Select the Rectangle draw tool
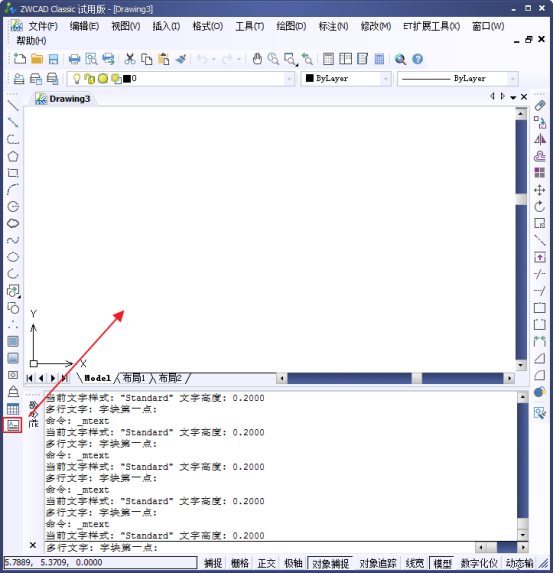554x573 pixels. pos(13,173)
